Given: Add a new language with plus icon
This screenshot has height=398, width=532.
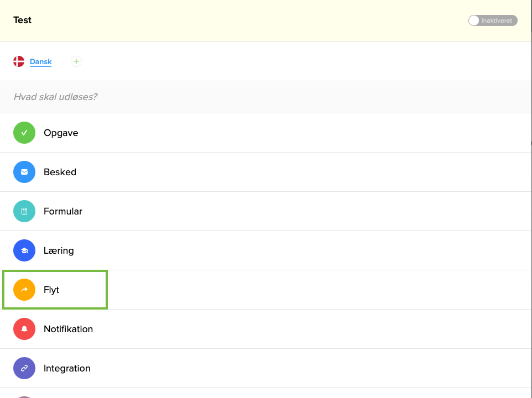Looking at the screenshot, I should click(x=76, y=61).
